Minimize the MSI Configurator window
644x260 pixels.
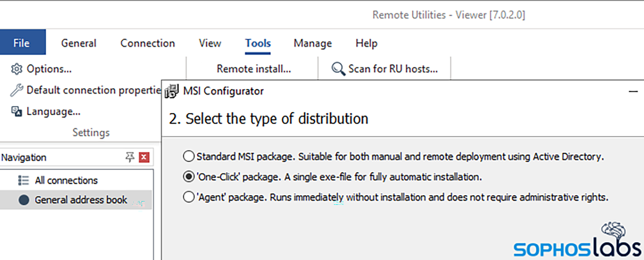click(633, 91)
